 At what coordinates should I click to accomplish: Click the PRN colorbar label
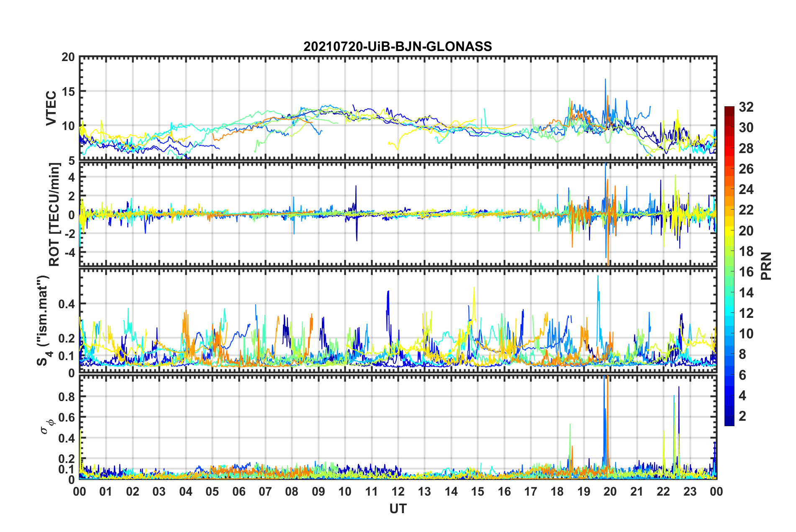[766, 266]
